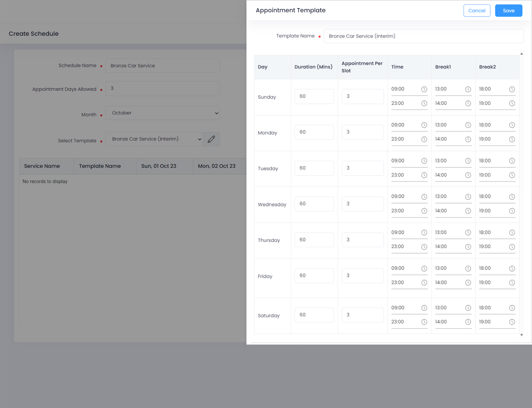Click Wednesday Appointment Per Slot field

coord(362,204)
